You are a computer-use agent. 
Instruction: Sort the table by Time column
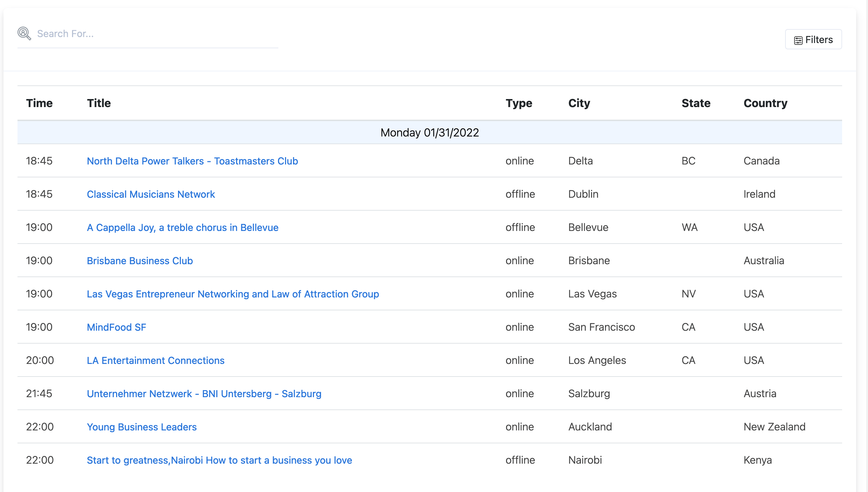tap(40, 103)
